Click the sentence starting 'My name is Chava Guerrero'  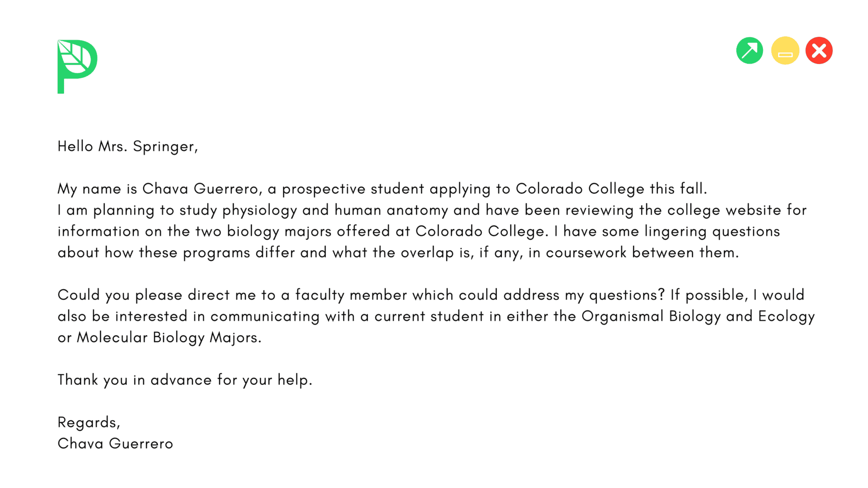[x=382, y=189]
